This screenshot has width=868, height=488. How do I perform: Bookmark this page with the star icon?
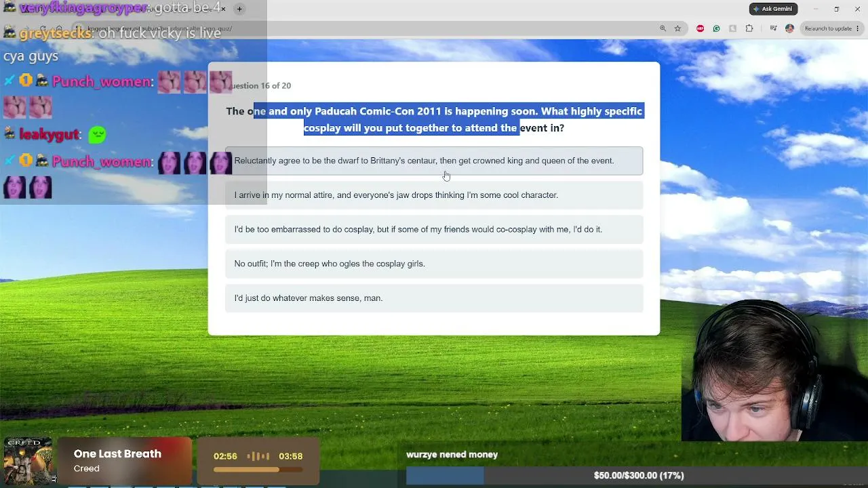(677, 28)
